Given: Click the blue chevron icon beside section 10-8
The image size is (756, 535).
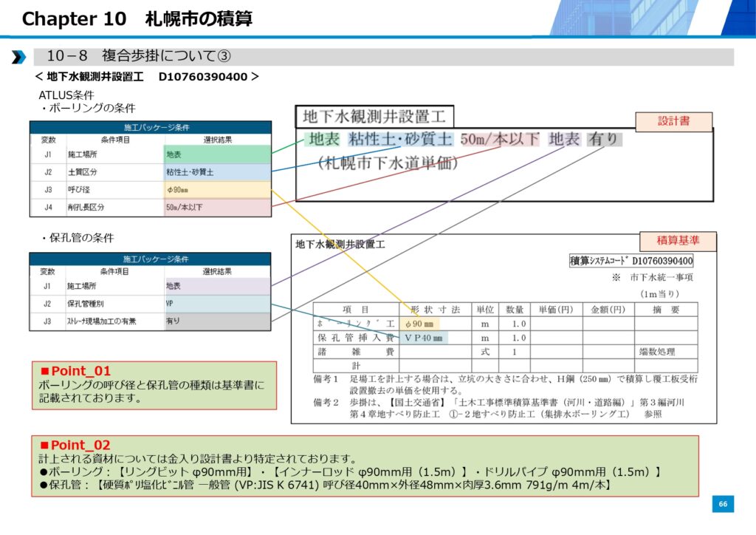Looking at the screenshot, I should tap(18, 57).
